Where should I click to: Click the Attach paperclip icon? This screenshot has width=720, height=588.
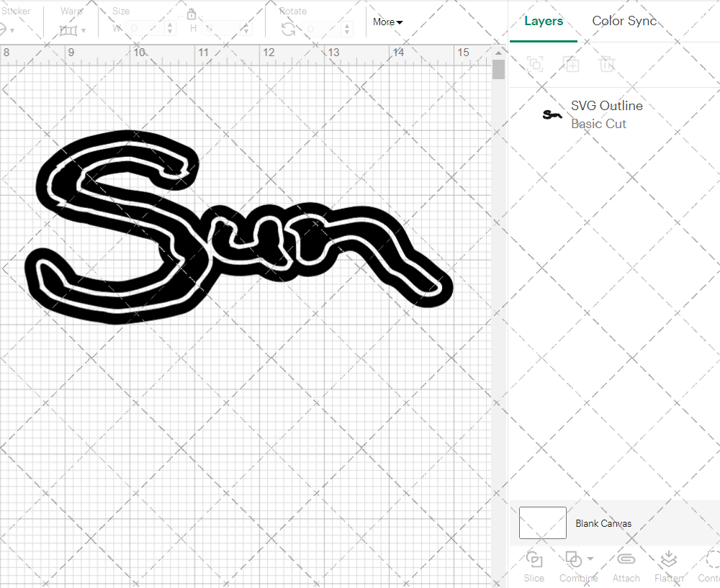[626, 560]
